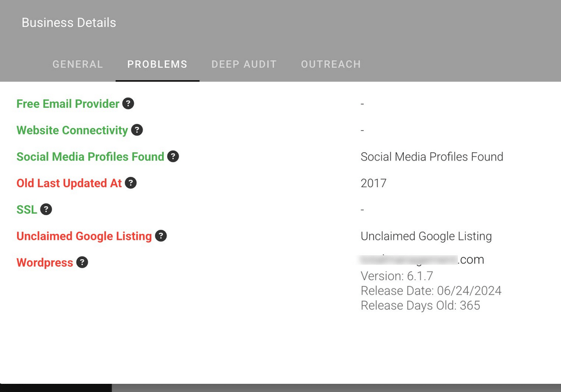Viewport: 561px width, 392px height.
Task: Click the 2017 last updated value
Action: [x=374, y=183]
